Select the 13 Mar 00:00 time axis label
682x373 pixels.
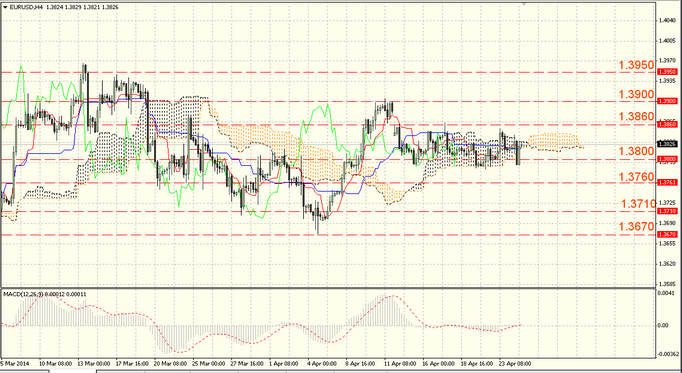tap(93, 363)
